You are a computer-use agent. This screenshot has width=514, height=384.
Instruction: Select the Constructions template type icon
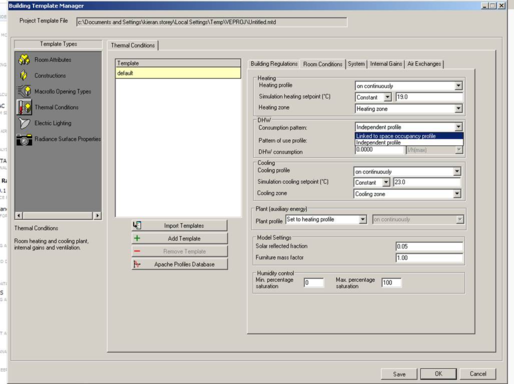(24, 75)
